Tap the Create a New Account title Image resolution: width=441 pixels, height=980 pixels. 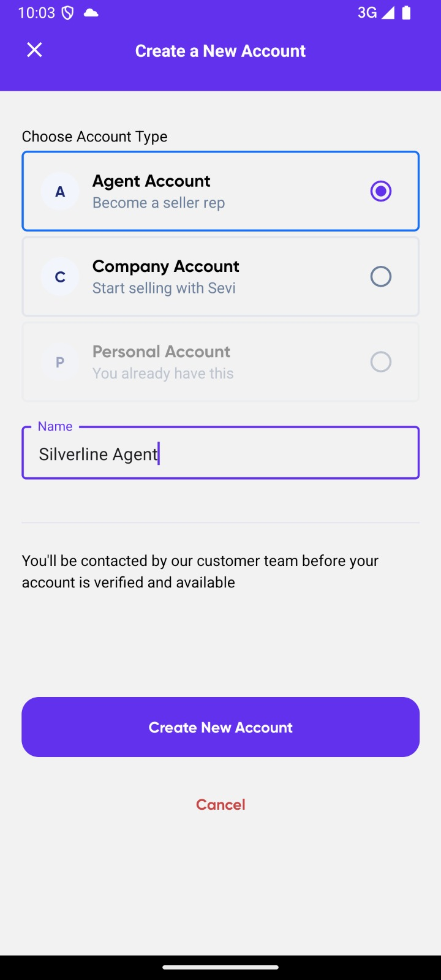point(221,51)
